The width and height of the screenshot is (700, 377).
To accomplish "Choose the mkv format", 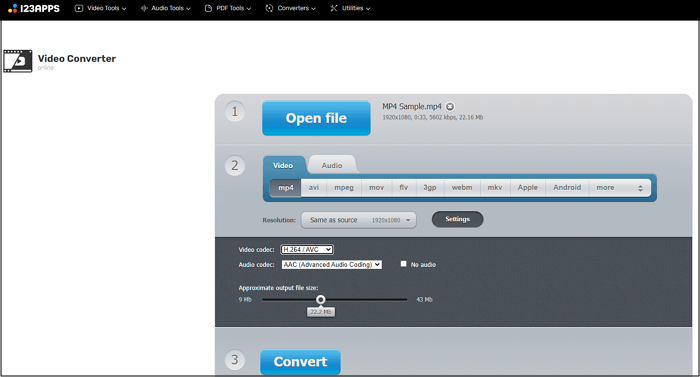I will (x=495, y=188).
